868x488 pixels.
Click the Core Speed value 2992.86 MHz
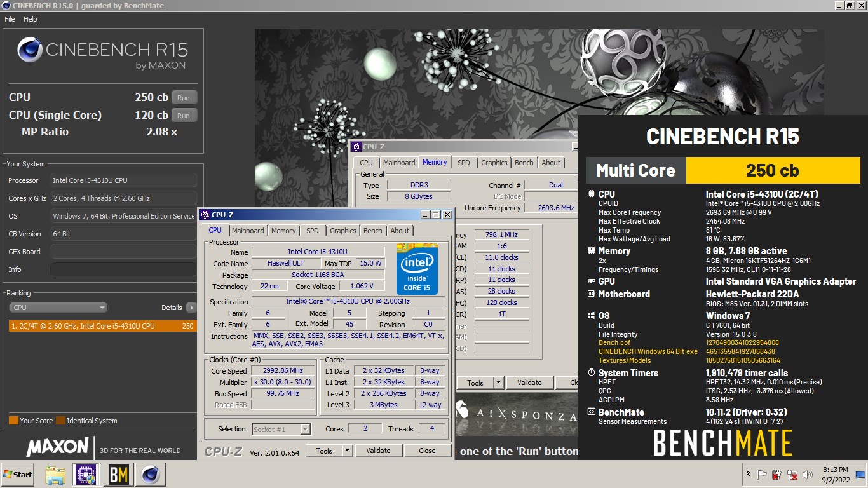[x=283, y=370]
